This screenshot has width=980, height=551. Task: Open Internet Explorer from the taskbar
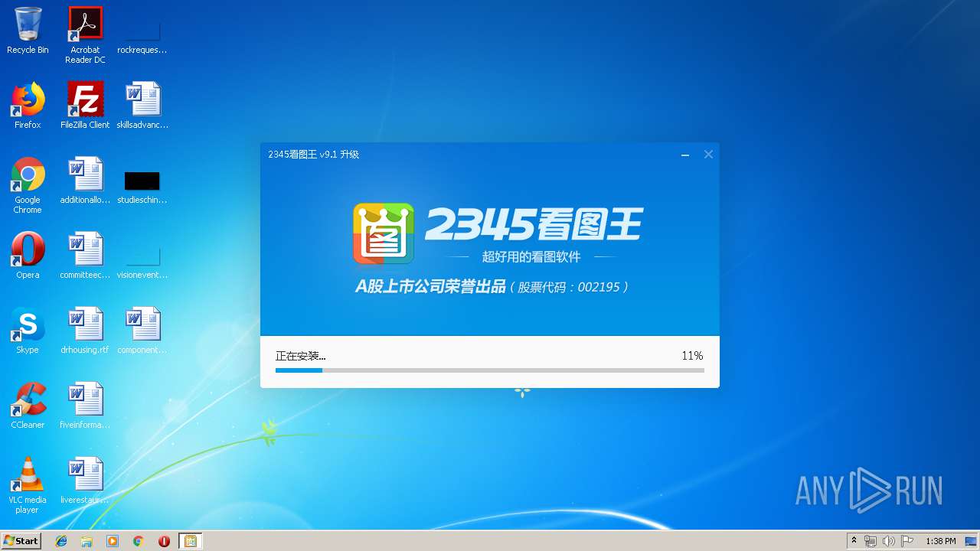[x=61, y=541]
